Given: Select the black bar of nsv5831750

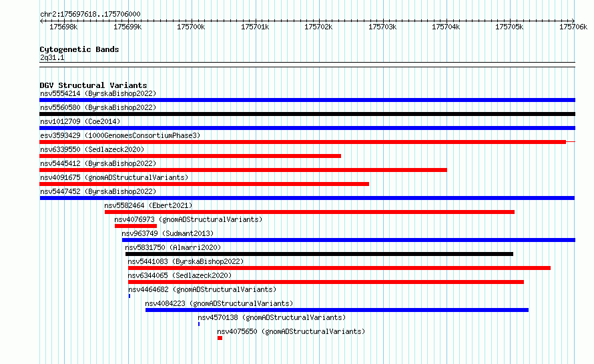Looking at the screenshot, I should tap(319, 254).
